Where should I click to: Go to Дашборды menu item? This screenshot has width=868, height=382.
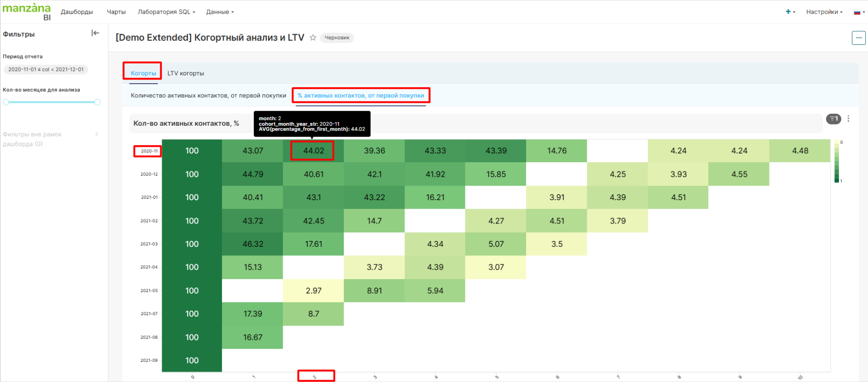[x=77, y=12]
